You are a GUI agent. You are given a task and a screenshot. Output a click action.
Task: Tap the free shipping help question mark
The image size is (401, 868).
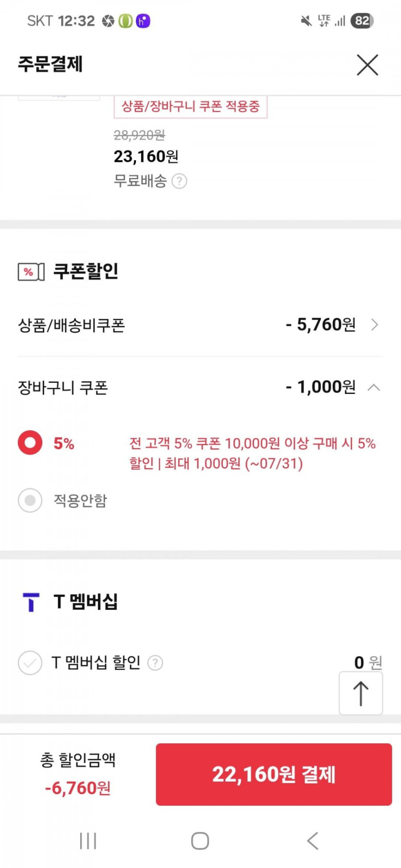tap(179, 181)
